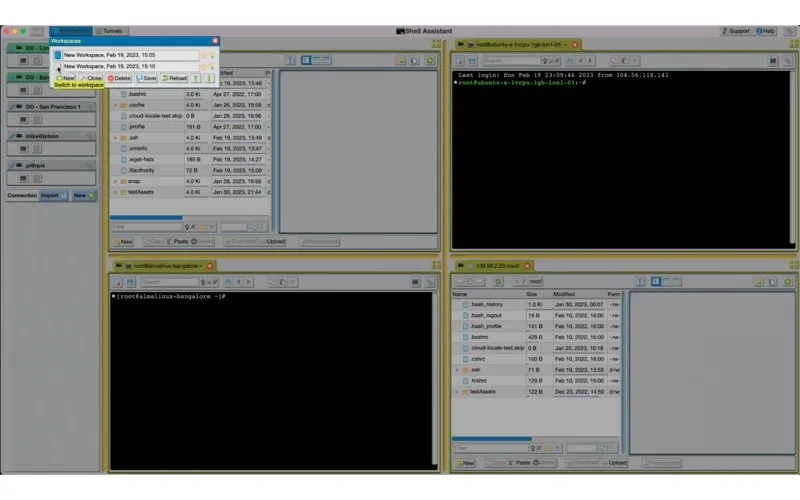Click the New button in the top-left file panel
The width and height of the screenshot is (800, 500).
(123, 241)
